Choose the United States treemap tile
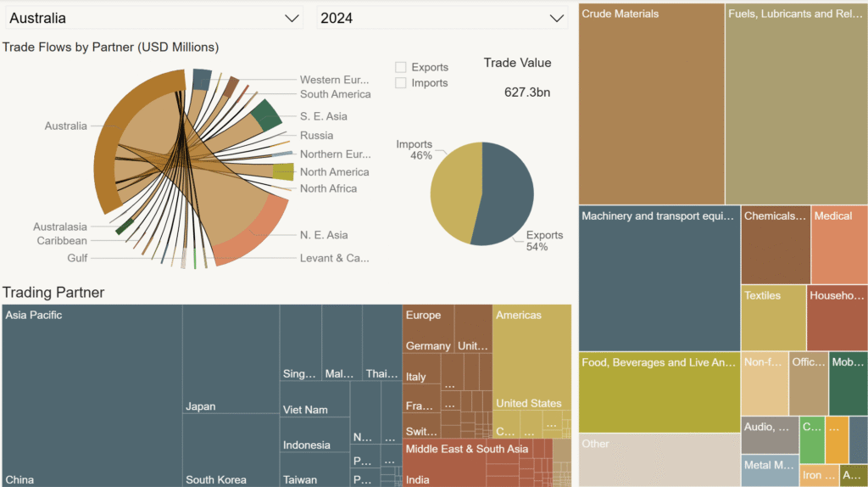Viewport: 868px width, 487px height. tap(531, 365)
